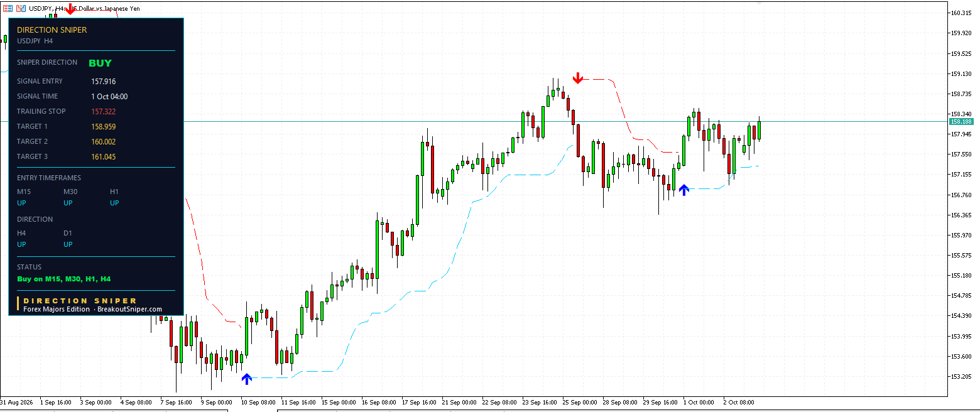Click the TRAILING STOP label

(41, 111)
